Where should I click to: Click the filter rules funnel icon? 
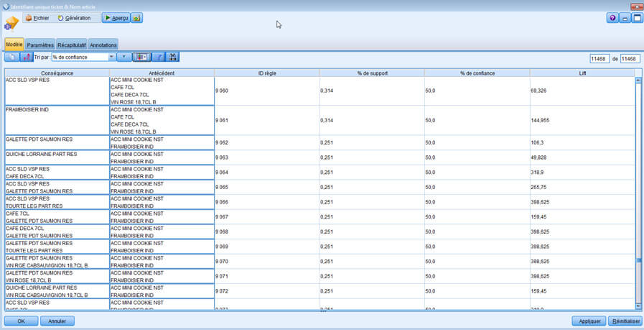point(159,58)
